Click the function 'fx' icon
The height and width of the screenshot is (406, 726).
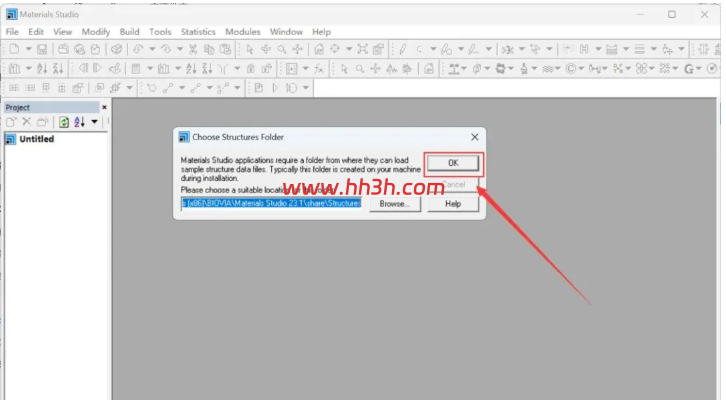click(x=319, y=69)
